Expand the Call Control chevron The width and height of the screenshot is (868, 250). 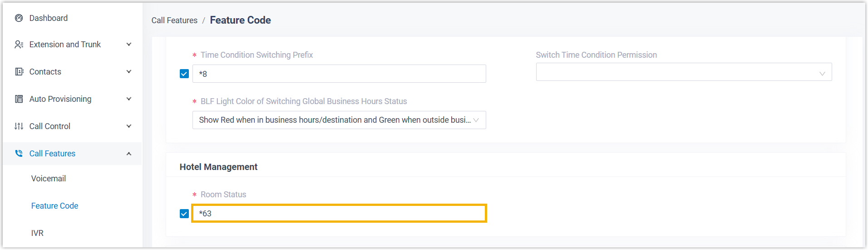pyautogui.click(x=129, y=126)
